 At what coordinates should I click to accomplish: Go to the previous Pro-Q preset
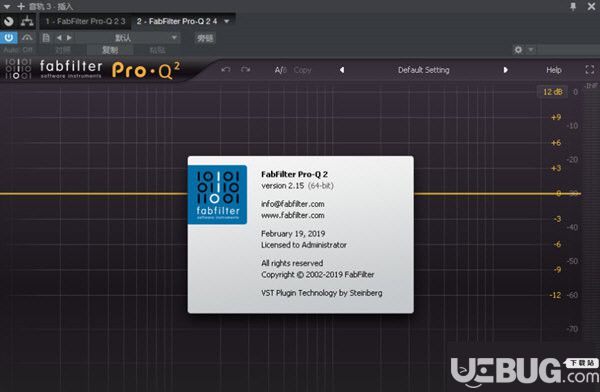click(342, 70)
